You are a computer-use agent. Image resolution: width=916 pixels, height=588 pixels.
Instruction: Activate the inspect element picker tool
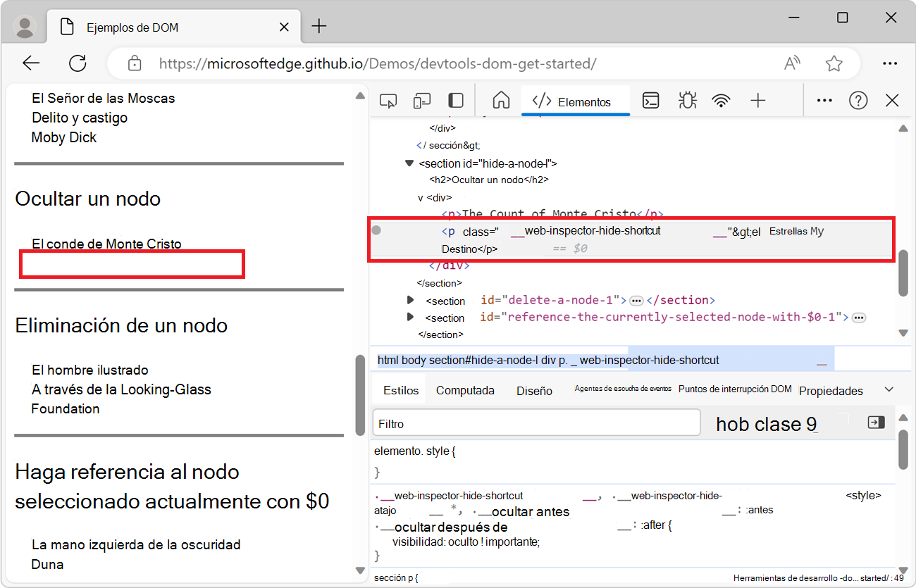click(x=388, y=101)
